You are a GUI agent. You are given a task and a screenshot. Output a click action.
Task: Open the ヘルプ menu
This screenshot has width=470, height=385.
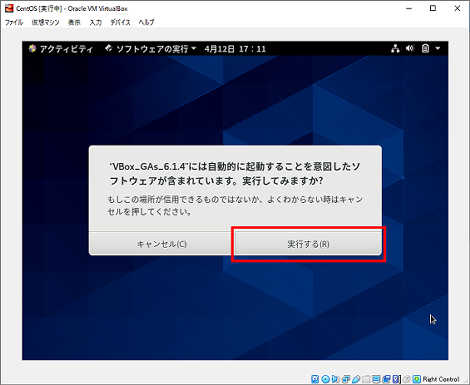tap(146, 22)
